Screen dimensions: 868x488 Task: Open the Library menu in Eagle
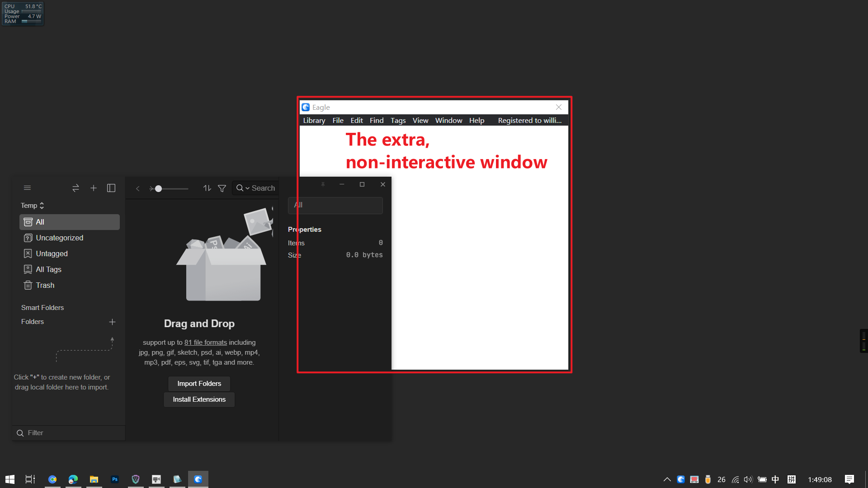pos(314,120)
